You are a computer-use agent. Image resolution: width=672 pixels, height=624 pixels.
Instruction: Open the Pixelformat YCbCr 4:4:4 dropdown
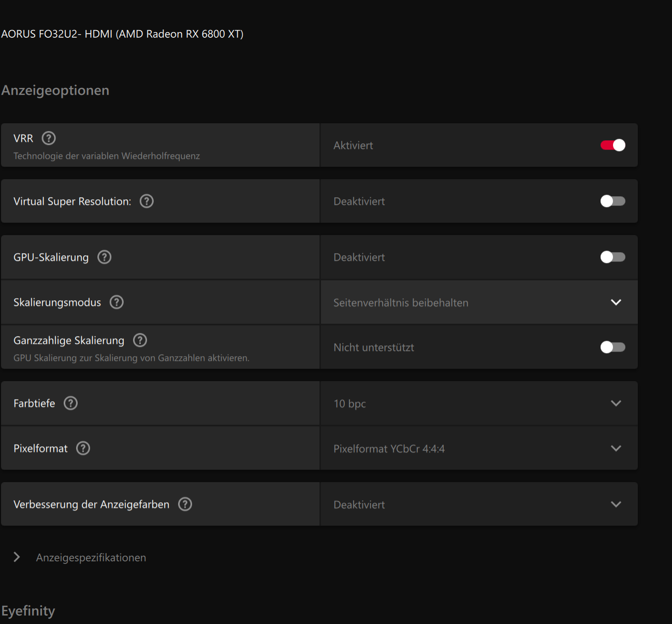479,448
